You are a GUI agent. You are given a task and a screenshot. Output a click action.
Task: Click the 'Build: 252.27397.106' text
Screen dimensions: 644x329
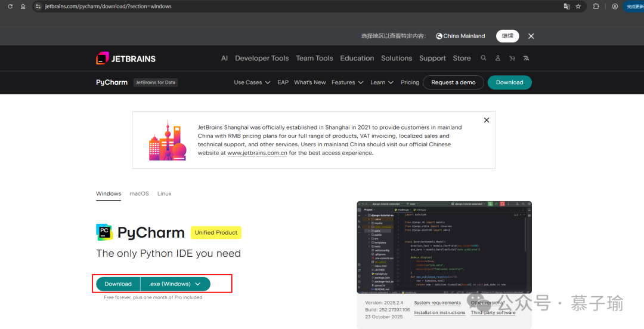[x=388, y=310]
